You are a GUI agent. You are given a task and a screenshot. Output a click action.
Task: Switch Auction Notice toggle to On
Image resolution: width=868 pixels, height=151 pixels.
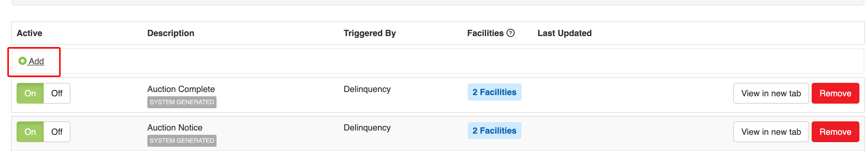tap(30, 132)
